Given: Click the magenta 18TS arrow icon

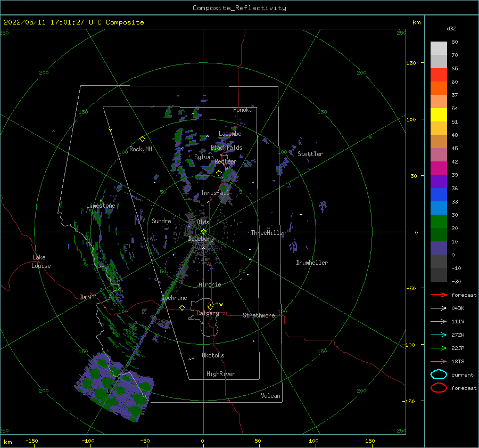Looking at the screenshot, I should [439, 362].
